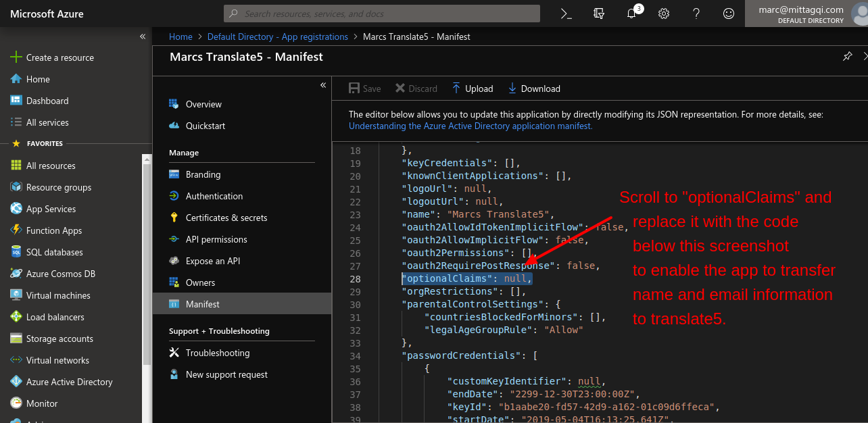Open Dashboard from sidebar
Screen dimensions: 868x423
click(x=39, y=101)
